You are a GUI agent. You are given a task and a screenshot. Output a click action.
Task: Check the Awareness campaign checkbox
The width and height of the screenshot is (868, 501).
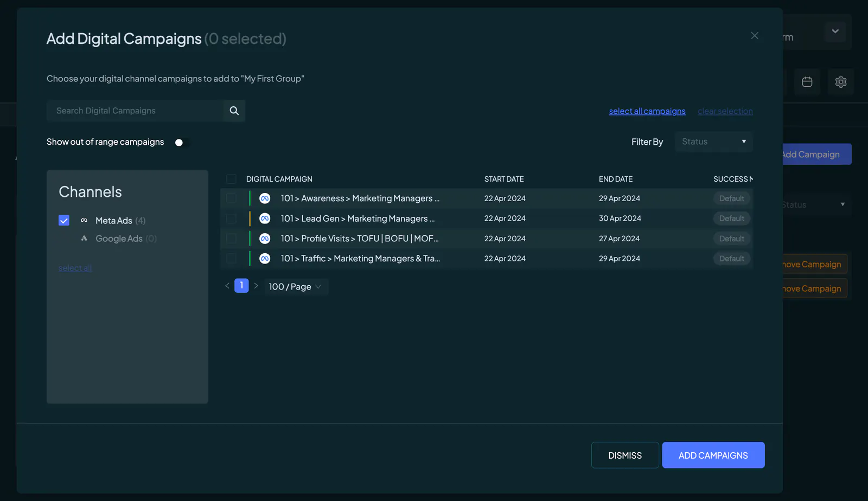tap(231, 198)
